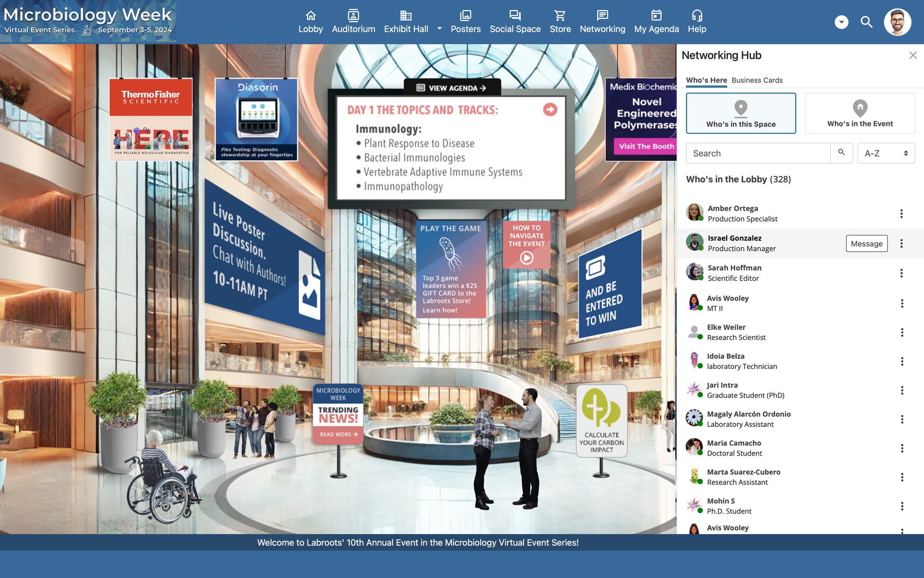The height and width of the screenshot is (578, 924).
Task: Open options menu for Amber Ortega
Action: (901, 213)
